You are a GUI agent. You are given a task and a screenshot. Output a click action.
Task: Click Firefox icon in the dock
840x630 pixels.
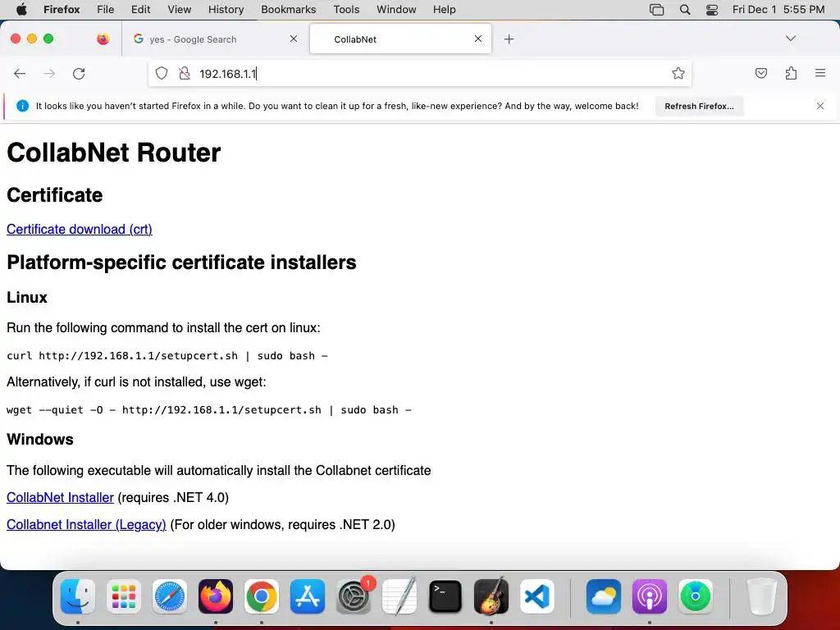[x=216, y=596]
